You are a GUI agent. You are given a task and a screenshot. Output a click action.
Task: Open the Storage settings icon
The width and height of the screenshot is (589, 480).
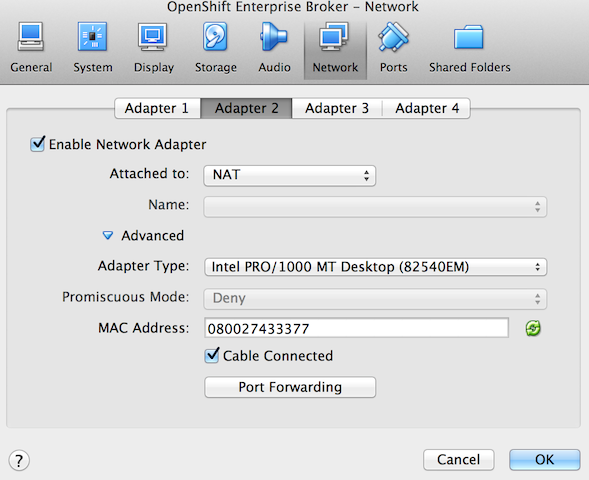click(x=215, y=36)
